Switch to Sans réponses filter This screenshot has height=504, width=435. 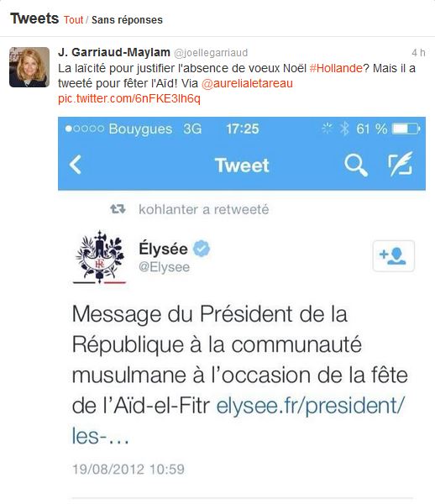pyautogui.click(x=127, y=20)
